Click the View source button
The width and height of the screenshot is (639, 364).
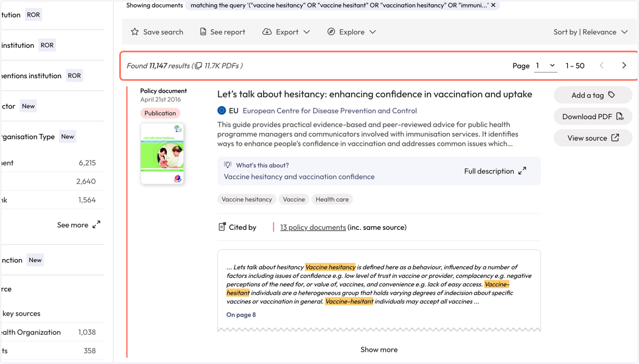click(x=593, y=138)
